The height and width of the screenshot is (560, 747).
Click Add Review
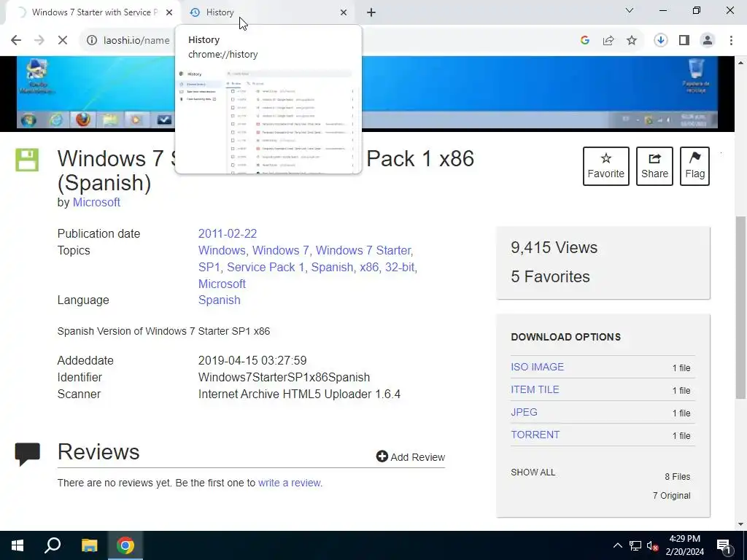click(x=410, y=457)
